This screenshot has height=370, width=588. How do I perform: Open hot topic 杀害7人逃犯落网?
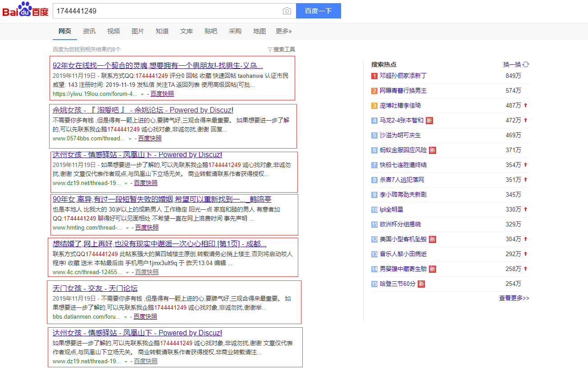tap(401, 180)
